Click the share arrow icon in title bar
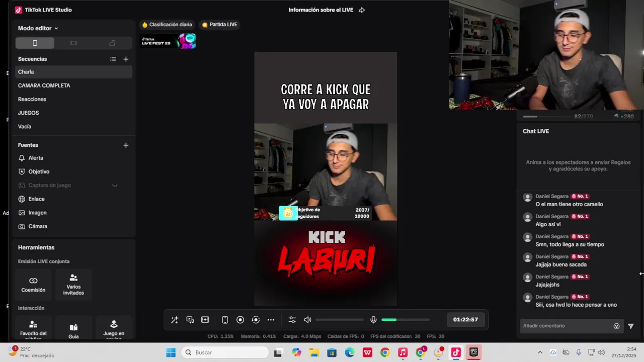Screen dimensions: 644x362 coord(362,10)
